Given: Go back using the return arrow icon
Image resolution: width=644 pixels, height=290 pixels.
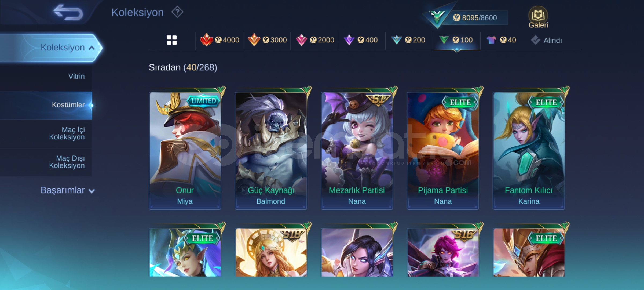Looking at the screenshot, I should [68, 12].
